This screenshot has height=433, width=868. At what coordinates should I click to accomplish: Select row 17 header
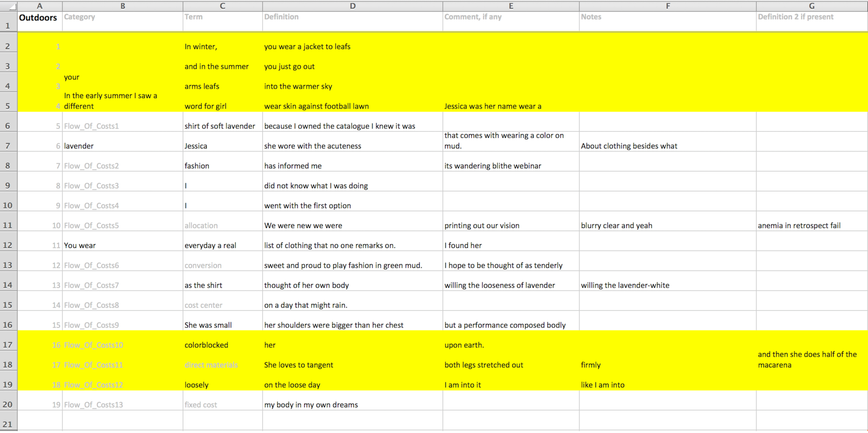(8, 341)
